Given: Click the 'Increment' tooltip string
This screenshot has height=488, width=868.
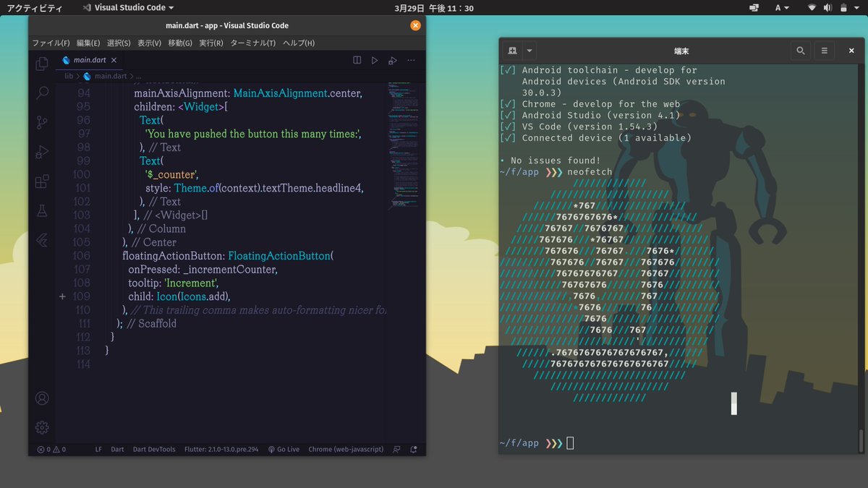Looking at the screenshot, I should 191,283.
